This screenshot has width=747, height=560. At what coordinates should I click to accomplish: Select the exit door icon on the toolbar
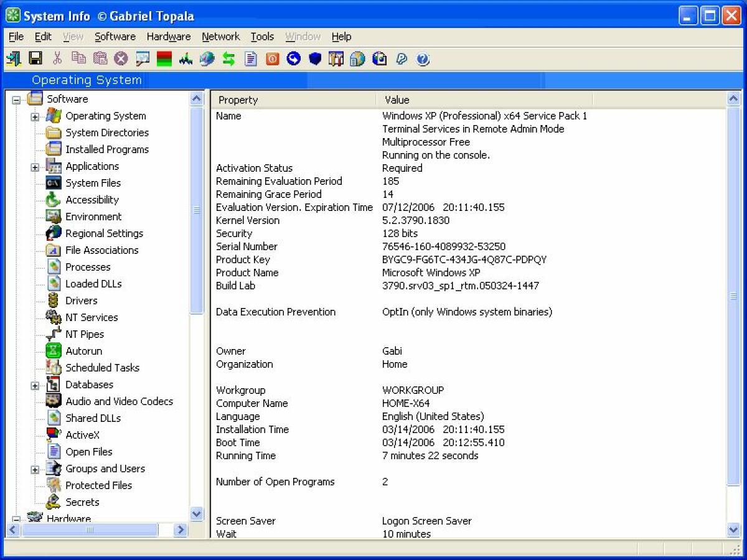coord(14,58)
